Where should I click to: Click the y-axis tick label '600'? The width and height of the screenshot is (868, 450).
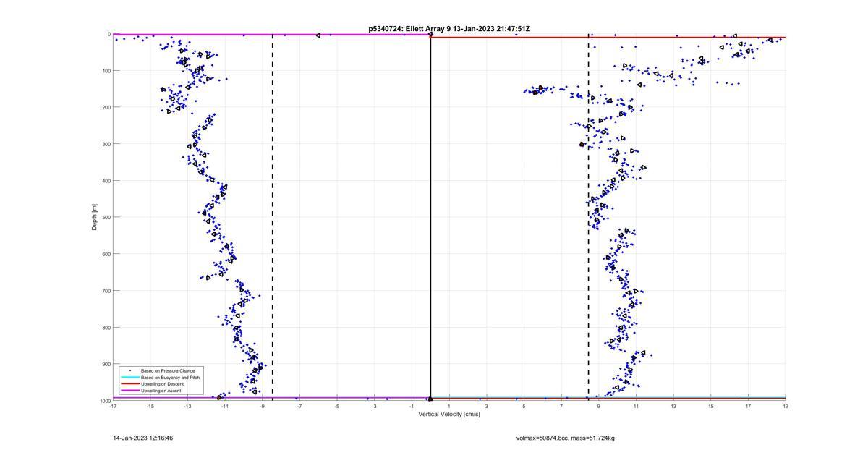click(x=106, y=254)
